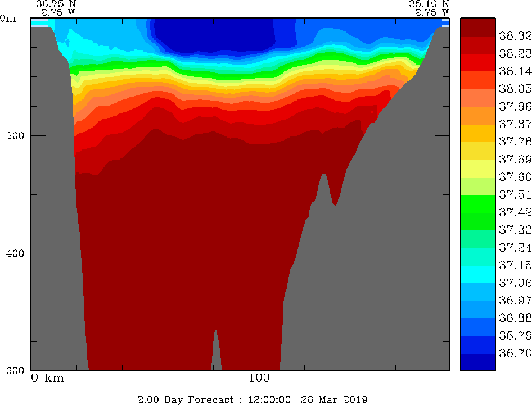Click the 100 distance axis label
The height and width of the screenshot is (405, 532).
click(x=259, y=378)
